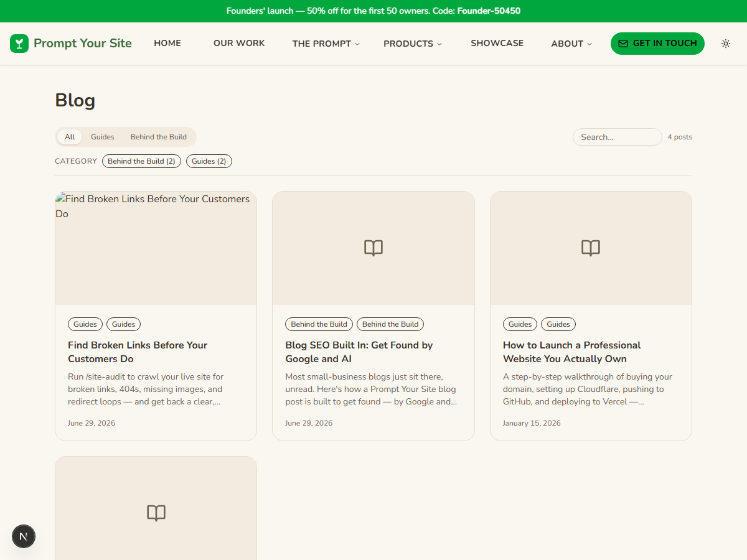Click the first Behind the Build tag on Blog SEO card
747x560 pixels.
point(319,324)
